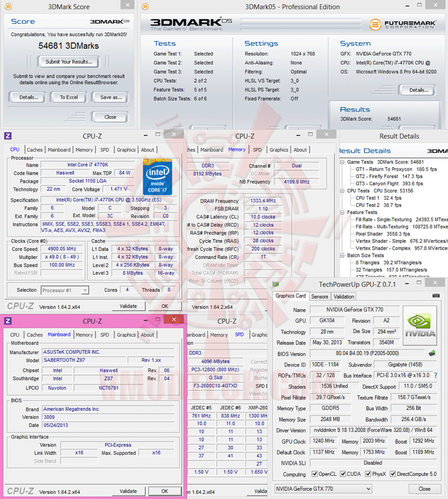Select the SPD tab in bottom middle CPU-Z
The height and width of the screenshot is (499, 448).
tap(240, 335)
